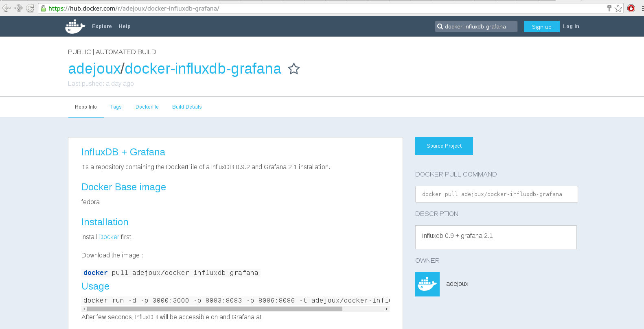Switch to the Build Details tab
The height and width of the screenshot is (329, 644).
[187, 107]
